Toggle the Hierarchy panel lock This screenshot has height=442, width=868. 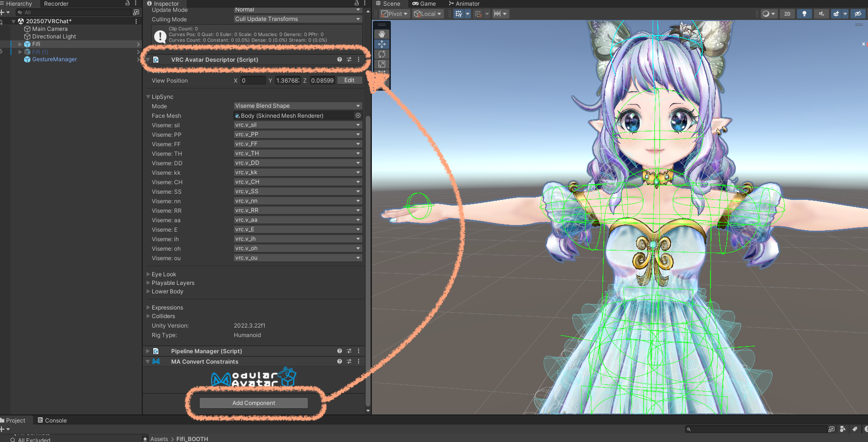click(127, 3)
